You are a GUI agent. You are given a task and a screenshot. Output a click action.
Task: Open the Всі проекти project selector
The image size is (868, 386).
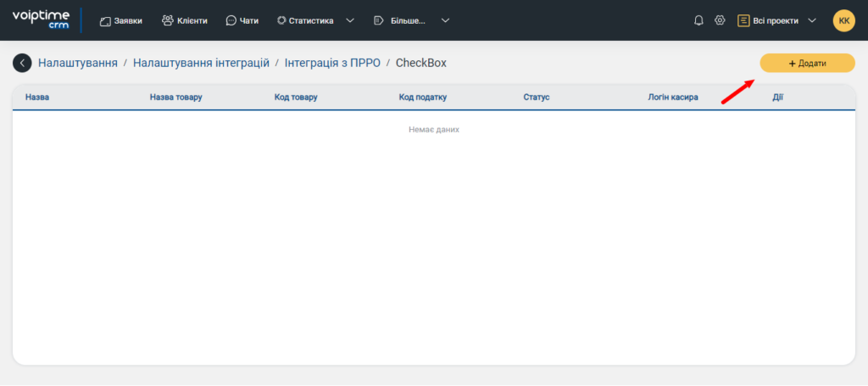777,20
